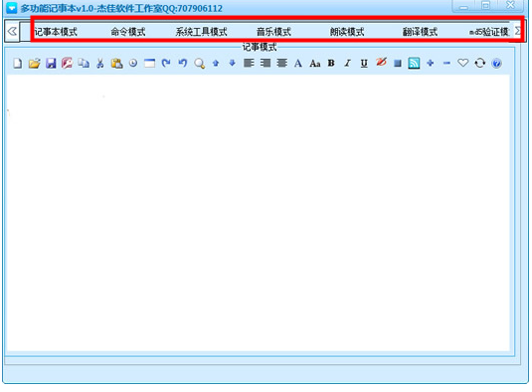
Task: Show hidden tabs with the right chevron
Action: (518, 31)
